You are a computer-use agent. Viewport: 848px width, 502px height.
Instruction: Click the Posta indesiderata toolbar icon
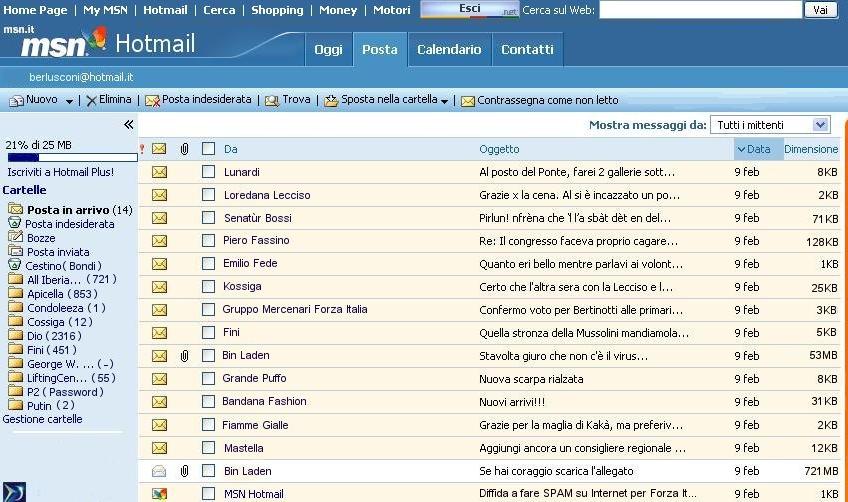pos(153,101)
